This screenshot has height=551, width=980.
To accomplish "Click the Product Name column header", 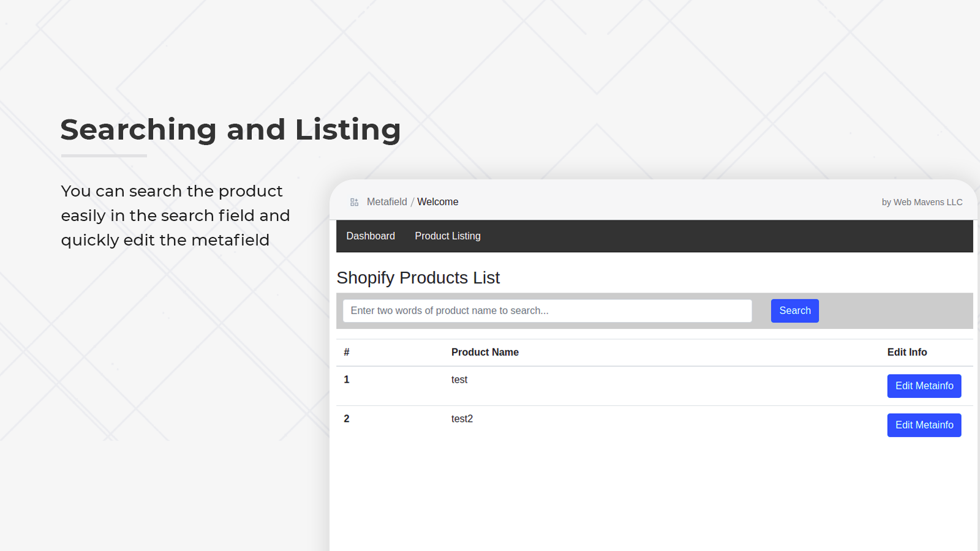I will tap(484, 352).
